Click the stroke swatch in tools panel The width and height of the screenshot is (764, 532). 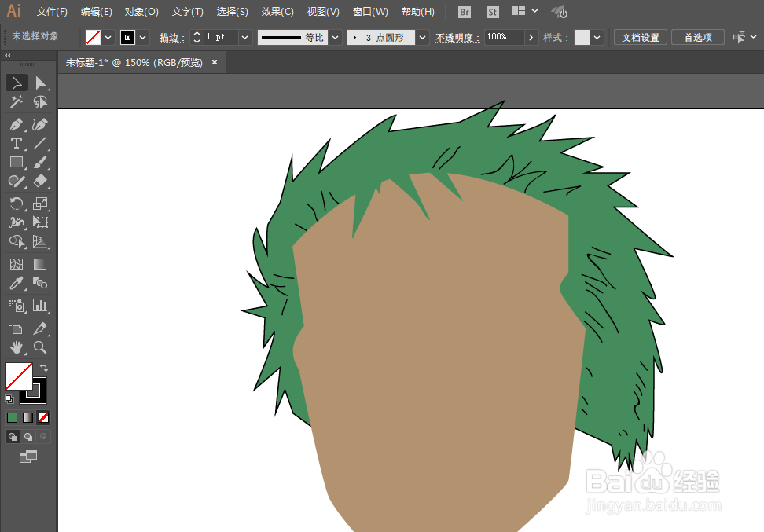click(x=39, y=397)
